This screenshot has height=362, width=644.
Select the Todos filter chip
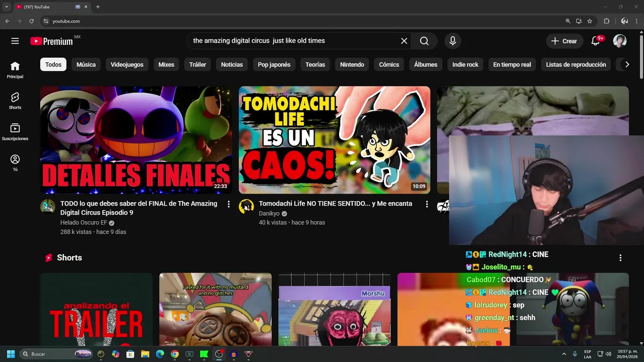coord(53,64)
